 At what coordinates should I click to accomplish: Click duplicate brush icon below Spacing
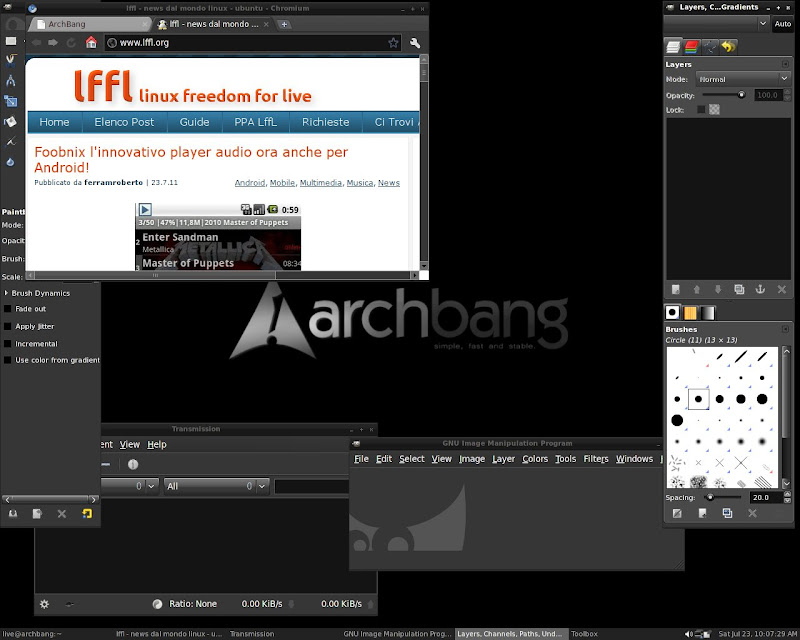tap(728, 513)
